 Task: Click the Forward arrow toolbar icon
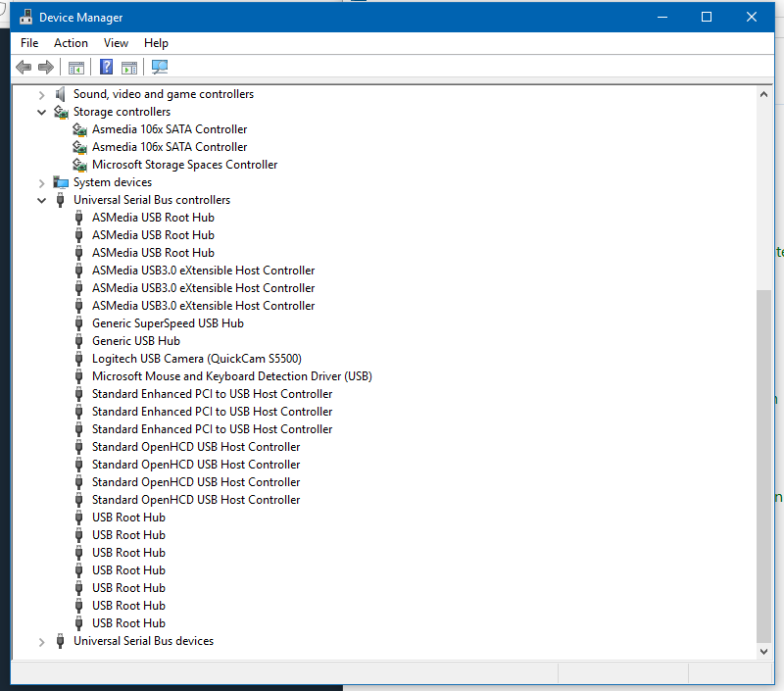click(x=46, y=67)
